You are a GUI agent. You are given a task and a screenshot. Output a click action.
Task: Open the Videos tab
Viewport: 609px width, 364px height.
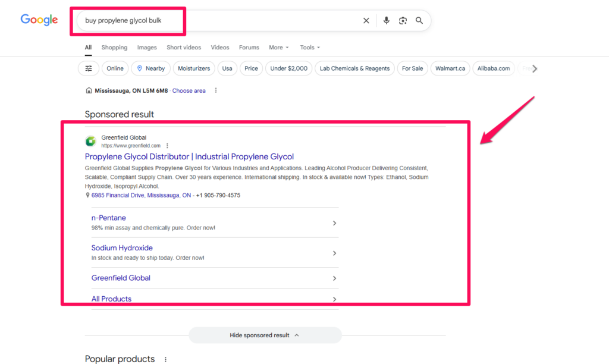[x=220, y=48]
